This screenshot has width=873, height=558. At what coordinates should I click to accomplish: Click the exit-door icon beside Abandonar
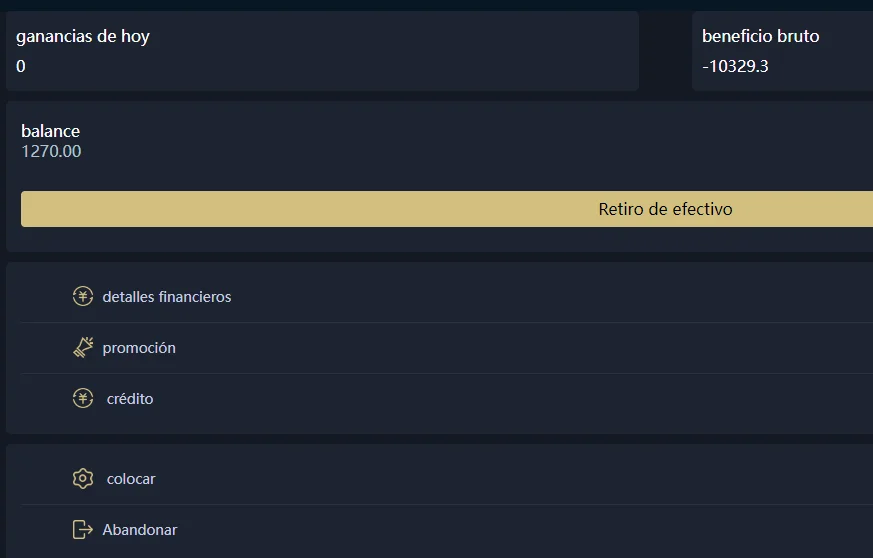83,530
